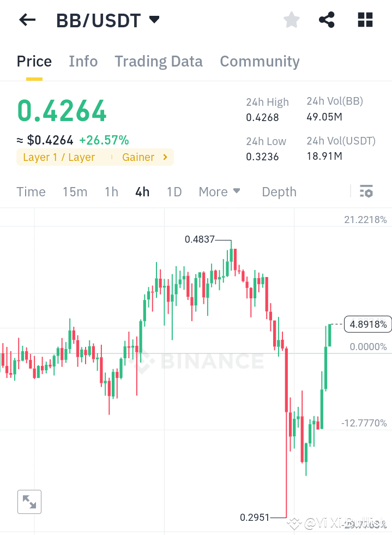Switch chart timeframe to 1D
392x535 pixels.
[x=174, y=191]
